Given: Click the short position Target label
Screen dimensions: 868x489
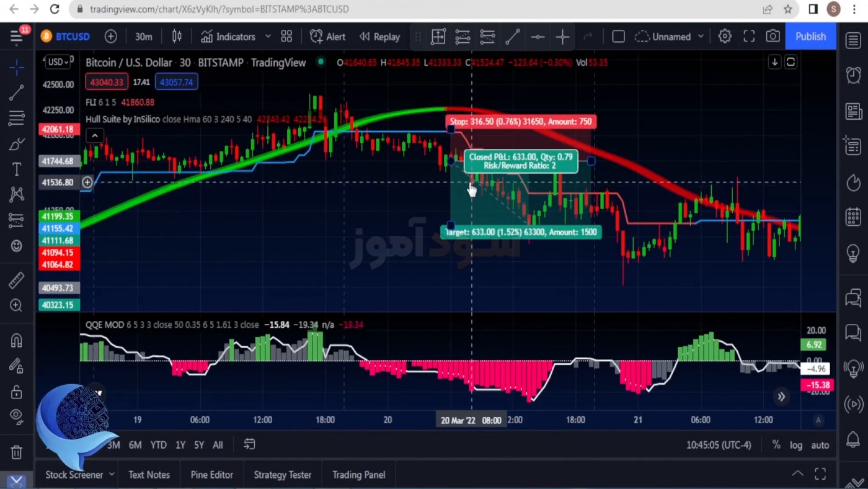Looking at the screenshot, I should tap(521, 232).
